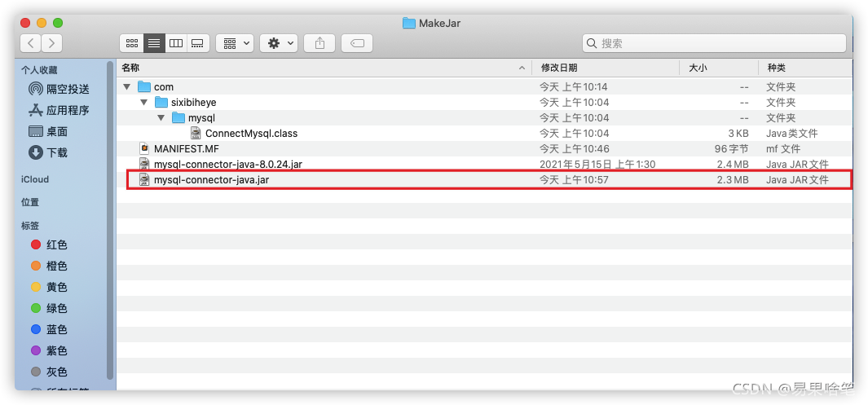
Task: Open Applications (应用程序) in sidebar
Action: (68, 110)
